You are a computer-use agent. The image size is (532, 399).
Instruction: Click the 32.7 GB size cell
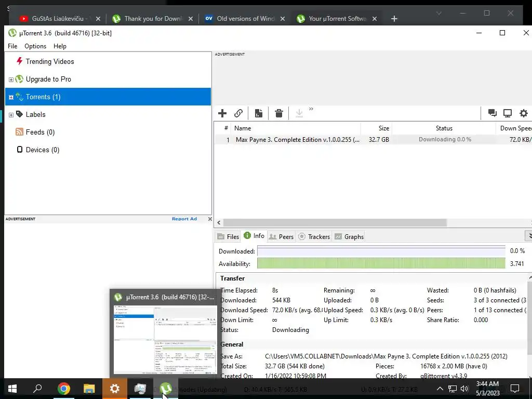[x=379, y=139]
